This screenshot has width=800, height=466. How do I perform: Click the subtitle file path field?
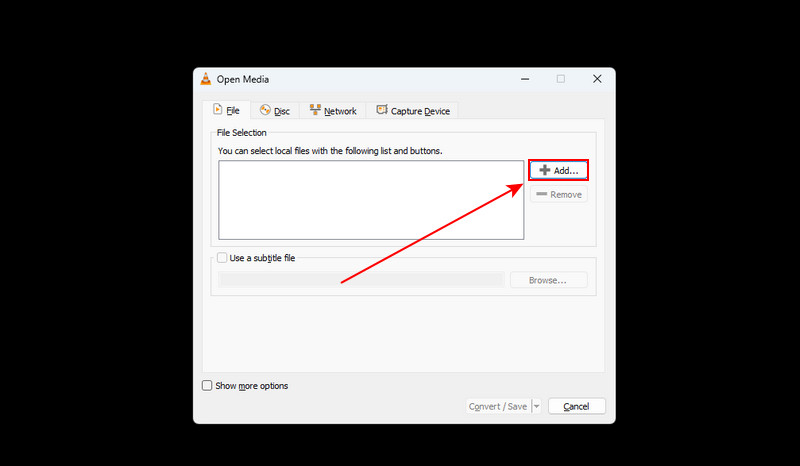[x=361, y=280]
